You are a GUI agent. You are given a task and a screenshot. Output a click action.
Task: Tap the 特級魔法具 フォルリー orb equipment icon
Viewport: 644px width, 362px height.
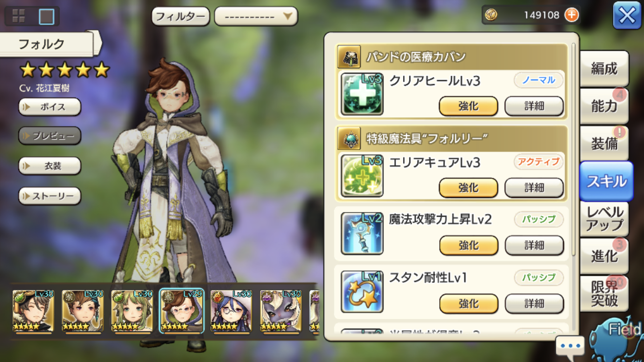point(349,139)
